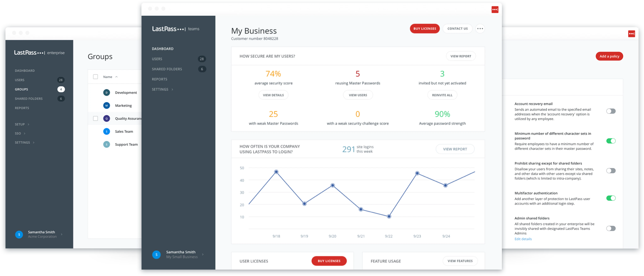Click the Support Team avatar icon
The image size is (644, 276).
pyautogui.click(x=107, y=144)
